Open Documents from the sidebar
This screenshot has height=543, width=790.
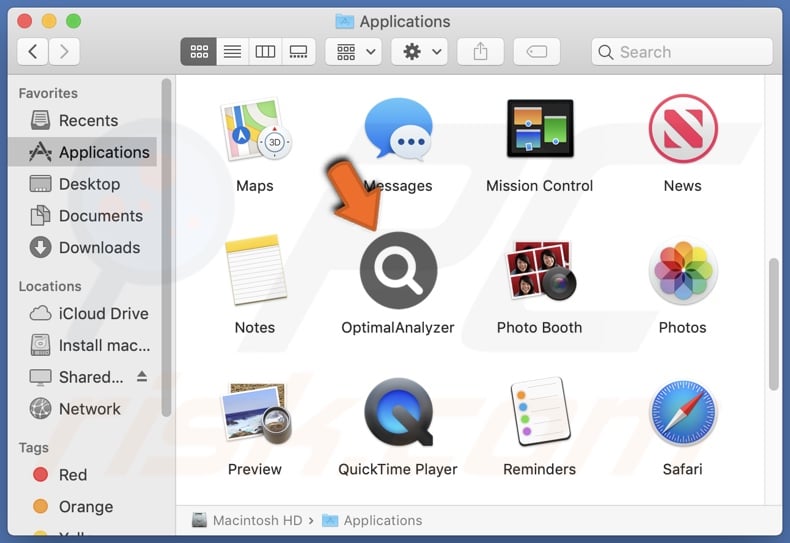83,216
